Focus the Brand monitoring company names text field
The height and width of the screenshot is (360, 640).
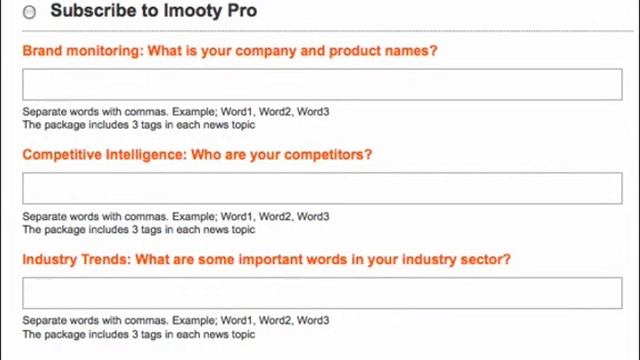click(x=322, y=84)
